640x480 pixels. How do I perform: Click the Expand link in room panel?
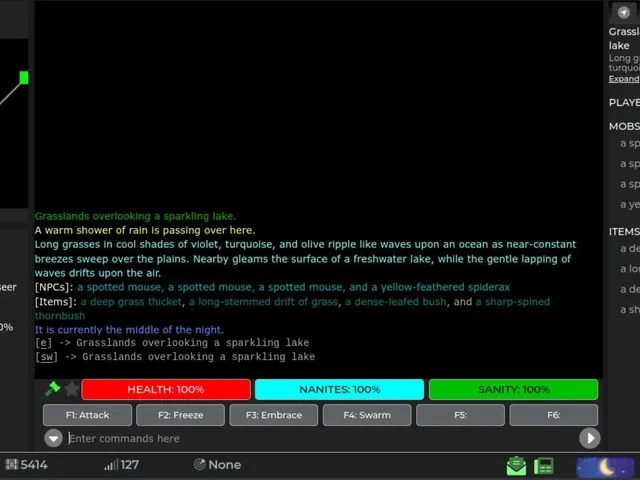click(x=624, y=79)
